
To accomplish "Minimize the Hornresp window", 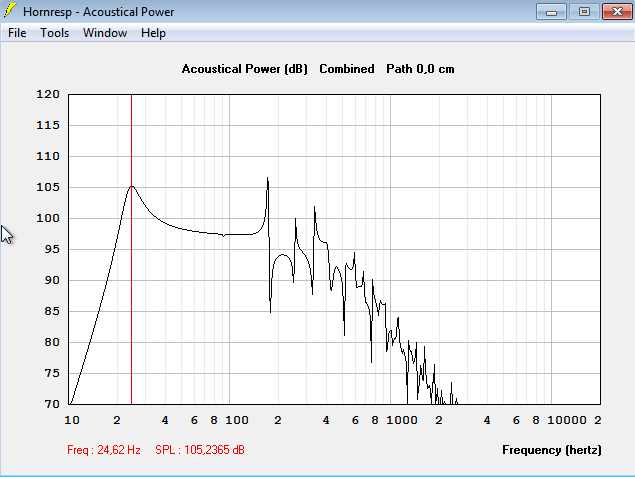I will pyautogui.click(x=551, y=12).
